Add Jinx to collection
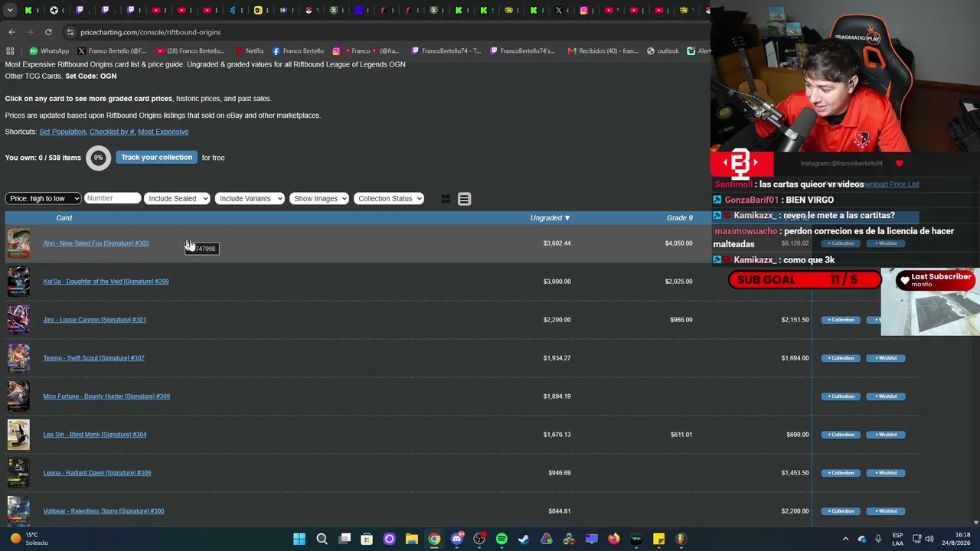This screenshot has width=980, height=551. coord(841,320)
